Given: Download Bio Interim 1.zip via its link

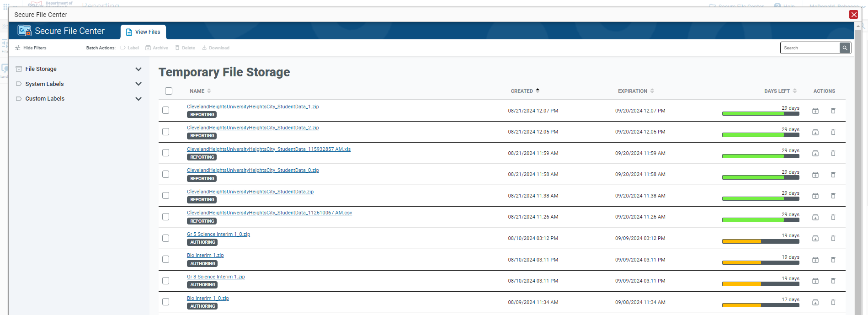Looking at the screenshot, I should pyautogui.click(x=205, y=256).
